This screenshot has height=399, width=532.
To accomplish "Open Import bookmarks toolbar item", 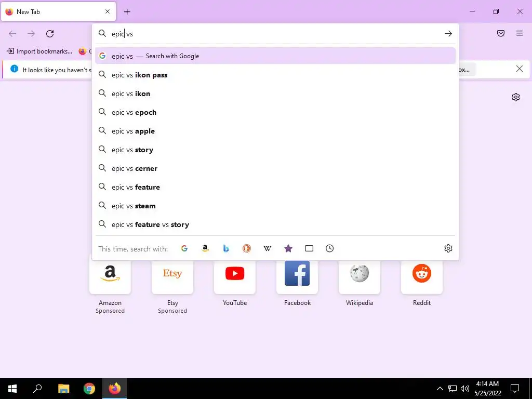I will (x=39, y=51).
